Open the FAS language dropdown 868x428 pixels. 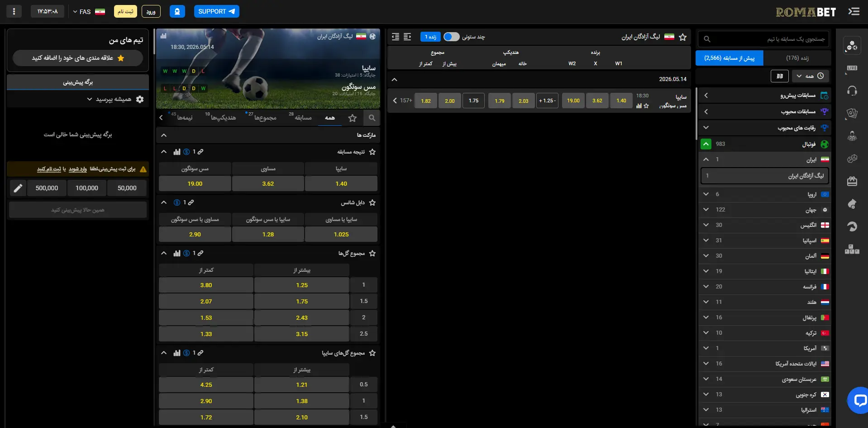(89, 11)
